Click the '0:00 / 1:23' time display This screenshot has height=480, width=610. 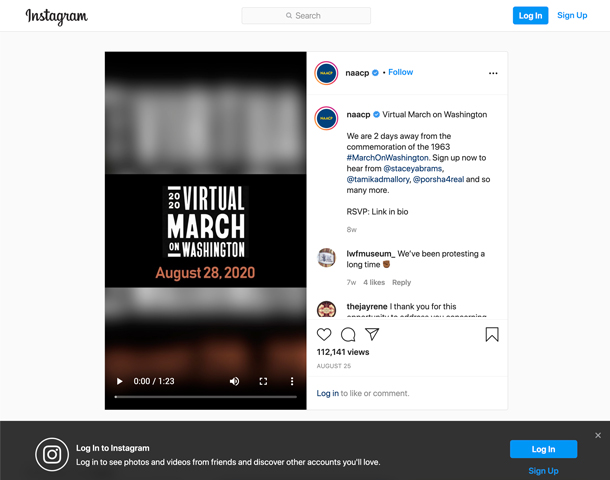pyautogui.click(x=154, y=381)
